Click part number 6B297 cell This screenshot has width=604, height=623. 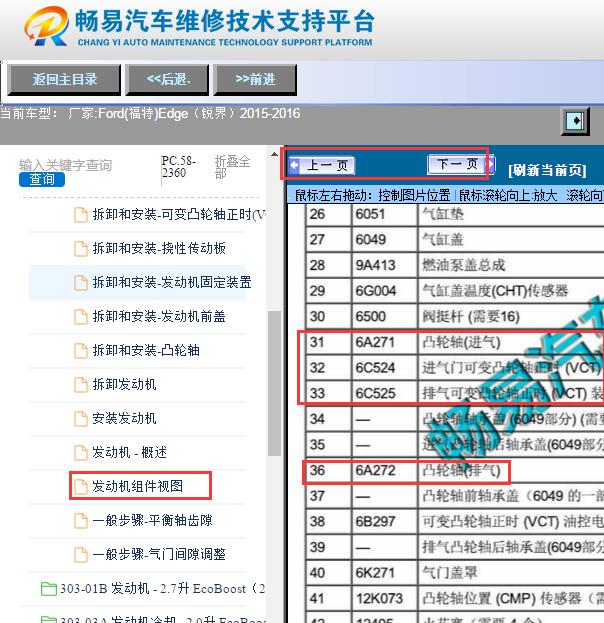(385, 522)
